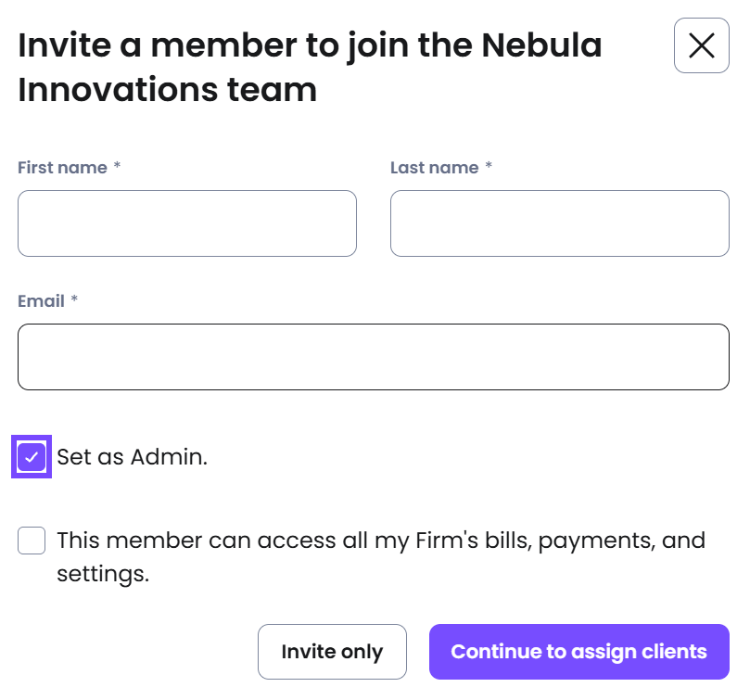Screen dimensions: 750x700
Task: Click the required asterisk beside Email
Action: (74, 299)
